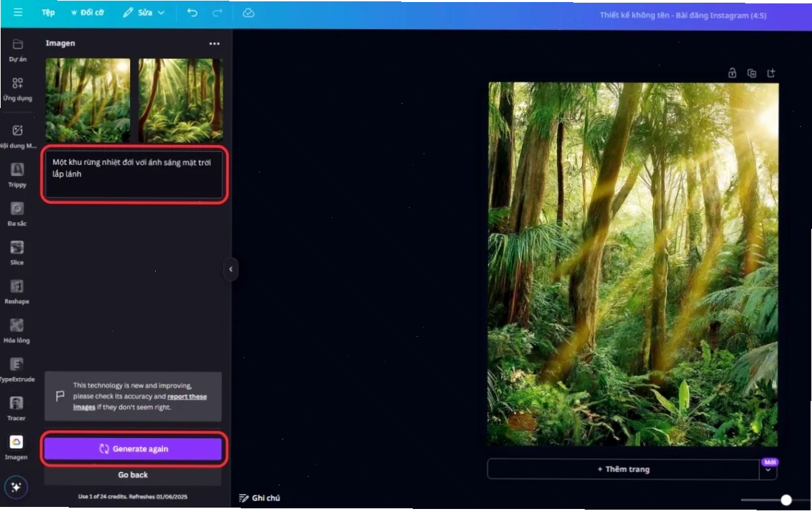This screenshot has width=812, height=511.
Task: Click the undo arrow
Action: pos(192,13)
